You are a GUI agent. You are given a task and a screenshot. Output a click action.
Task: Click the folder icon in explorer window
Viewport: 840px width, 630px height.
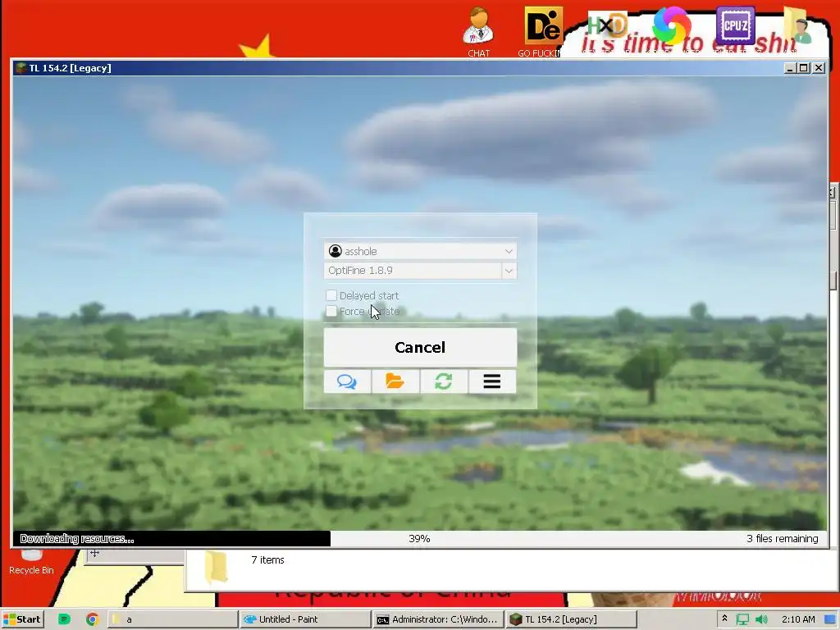pos(217,567)
